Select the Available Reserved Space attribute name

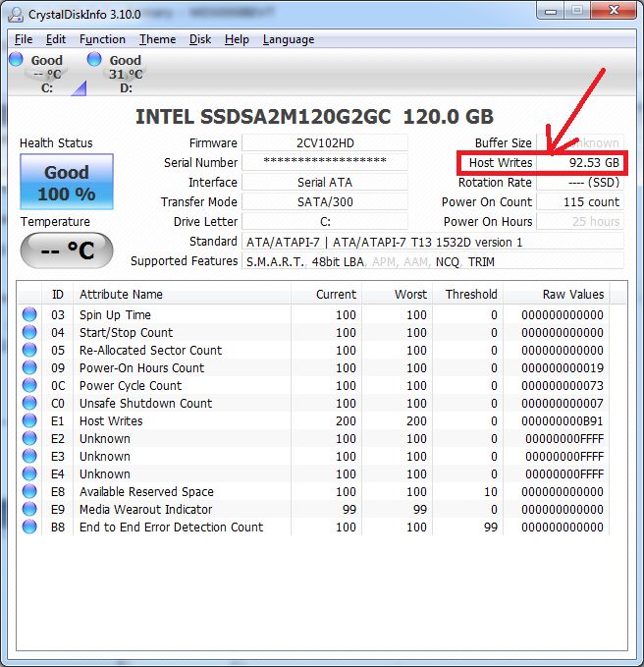pos(146,492)
